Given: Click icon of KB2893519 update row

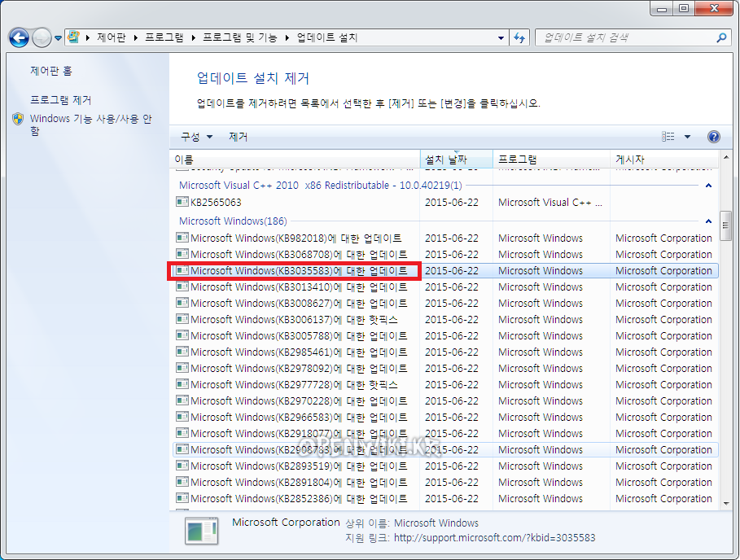Looking at the screenshot, I should 182,466.
